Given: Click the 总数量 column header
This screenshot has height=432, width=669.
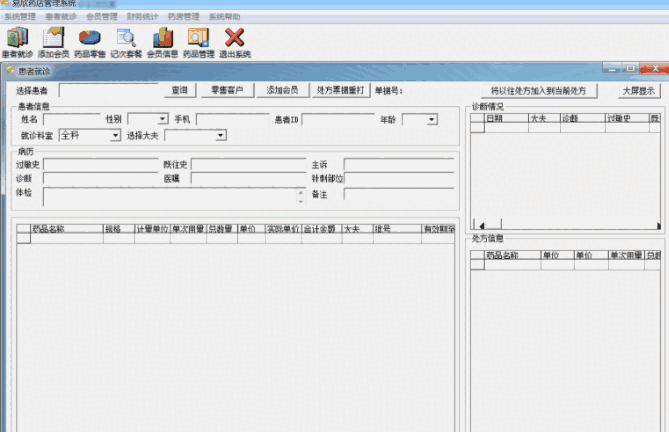Looking at the screenshot, I should 222,229.
